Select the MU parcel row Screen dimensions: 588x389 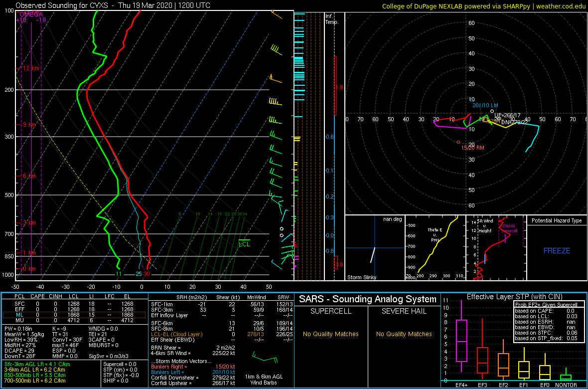click(74, 321)
